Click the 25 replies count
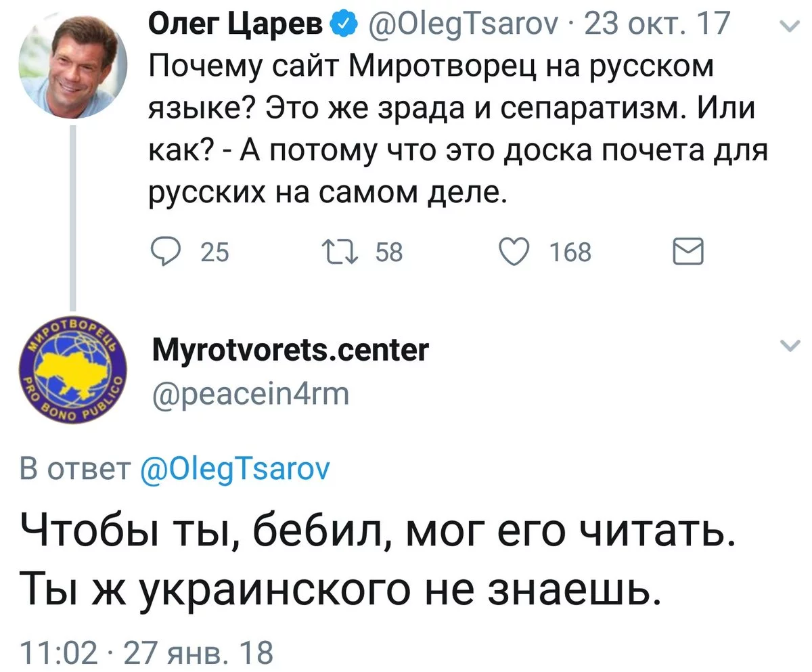The width and height of the screenshot is (812, 672). pos(217,253)
